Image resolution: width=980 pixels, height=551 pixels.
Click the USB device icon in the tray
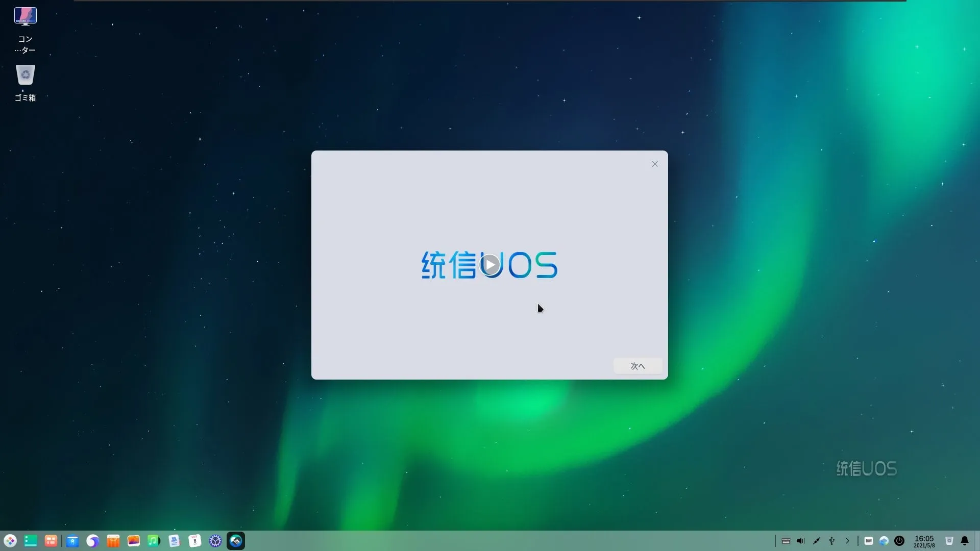point(832,541)
